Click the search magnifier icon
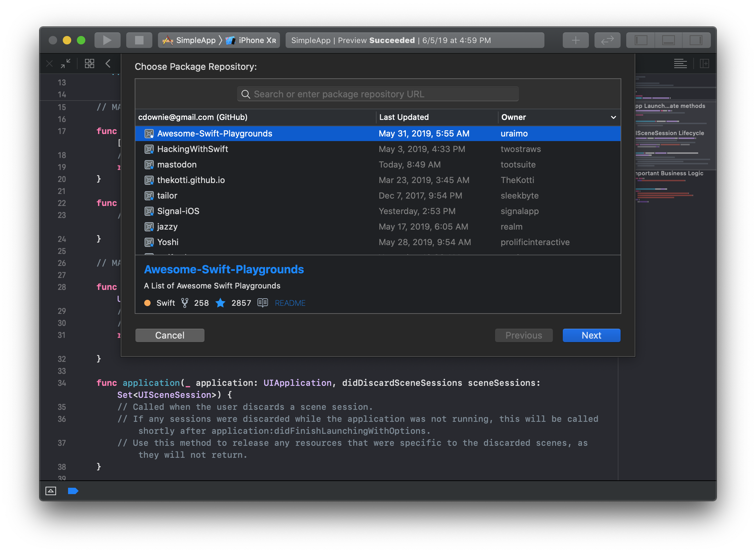Screen dimensions: 756x553 point(245,94)
